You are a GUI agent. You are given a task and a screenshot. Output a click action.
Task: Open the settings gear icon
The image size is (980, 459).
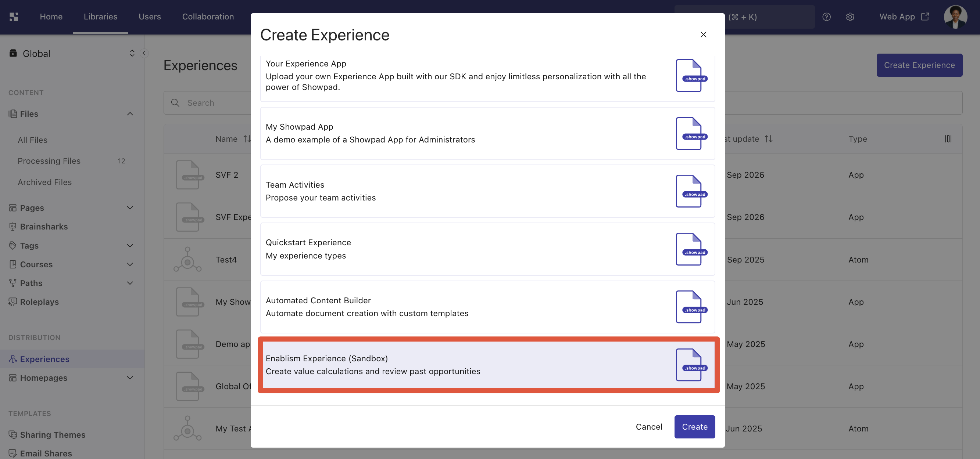pyautogui.click(x=850, y=17)
